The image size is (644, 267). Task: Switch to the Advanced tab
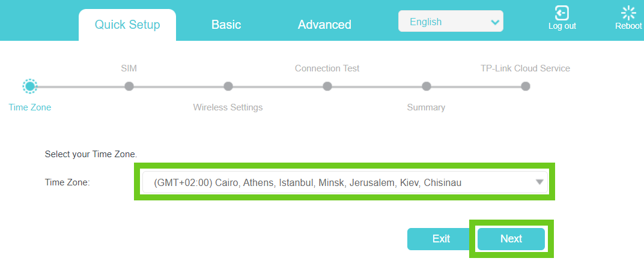coord(324,25)
